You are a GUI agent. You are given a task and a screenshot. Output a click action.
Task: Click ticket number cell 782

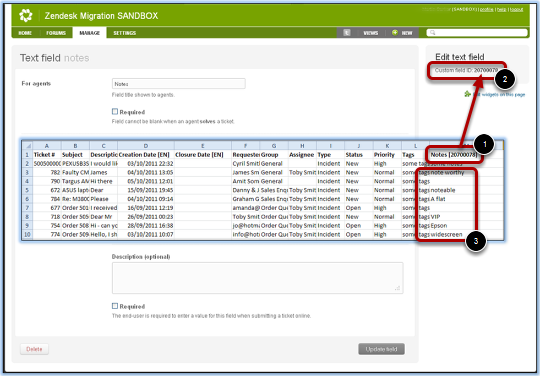pyautogui.click(x=47, y=172)
